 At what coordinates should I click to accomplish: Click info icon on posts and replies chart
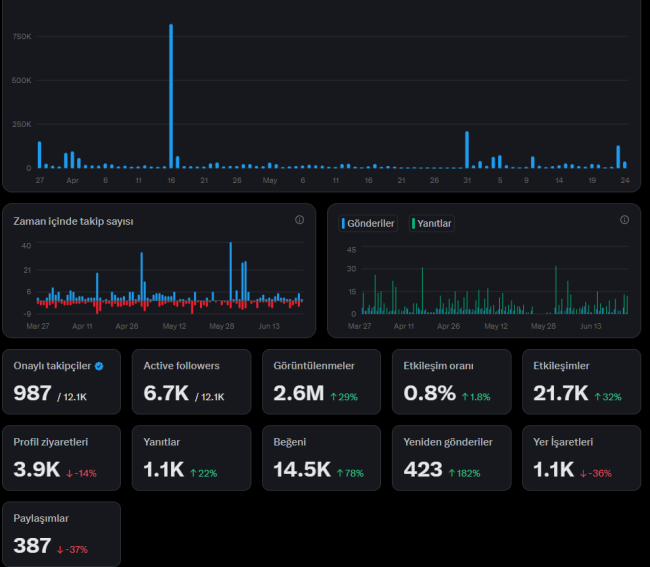tap(624, 220)
